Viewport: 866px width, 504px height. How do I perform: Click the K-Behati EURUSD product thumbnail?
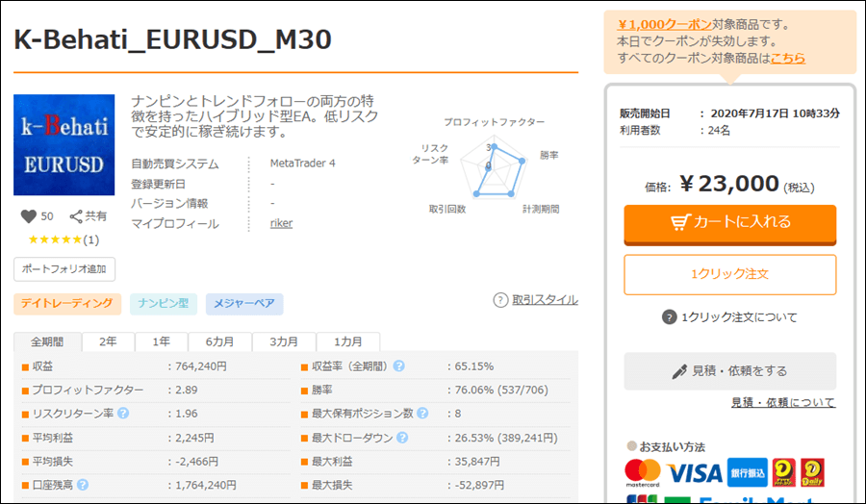pos(64,145)
